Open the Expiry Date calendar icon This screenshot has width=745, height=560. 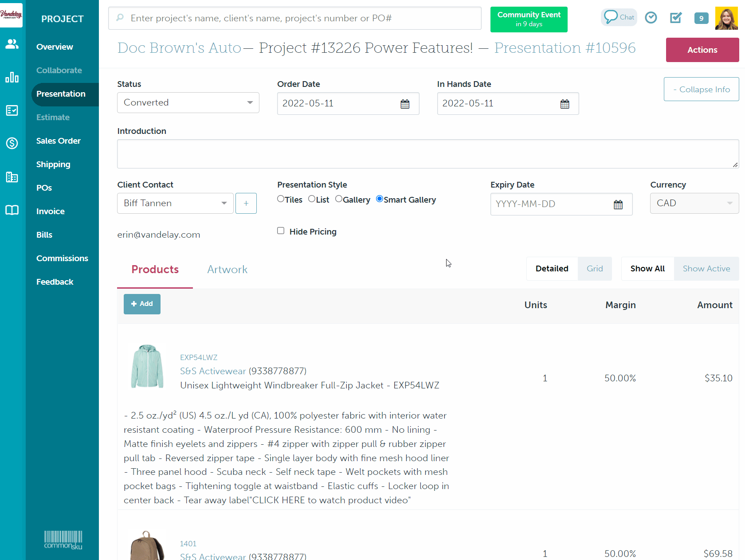pyautogui.click(x=618, y=204)
